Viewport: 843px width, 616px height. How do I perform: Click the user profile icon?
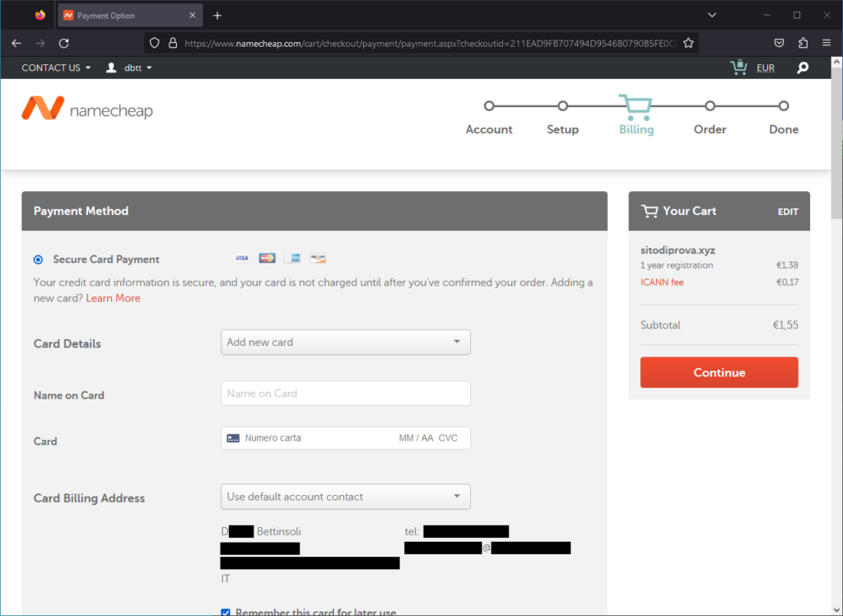[x=111, y=68]
